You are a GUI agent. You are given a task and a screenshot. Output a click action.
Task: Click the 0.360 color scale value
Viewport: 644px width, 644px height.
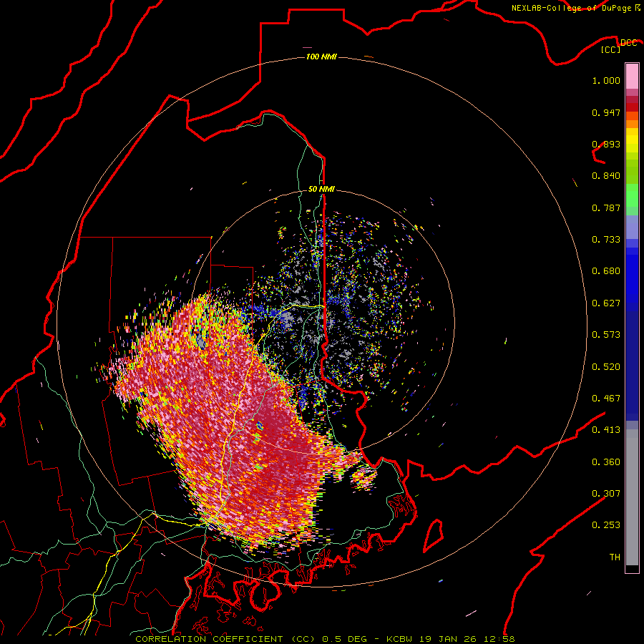(x=606, y=462)
